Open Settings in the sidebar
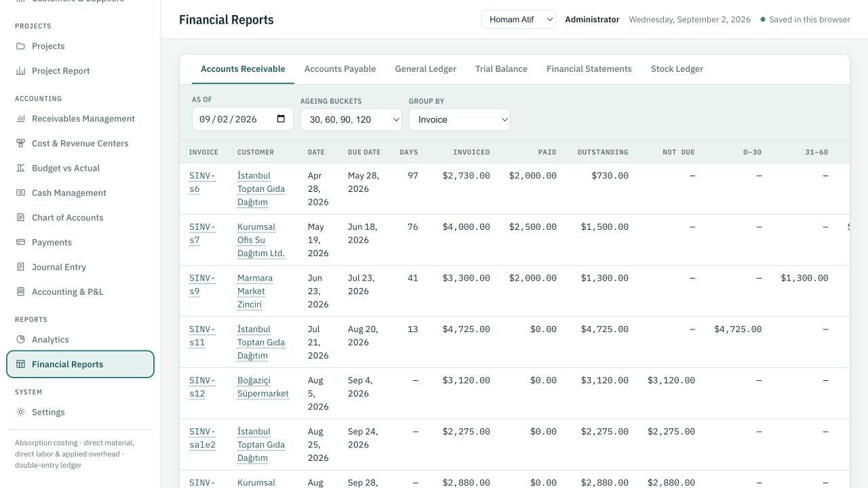Viewport: 868px width, 488px height. click(81, 412)
